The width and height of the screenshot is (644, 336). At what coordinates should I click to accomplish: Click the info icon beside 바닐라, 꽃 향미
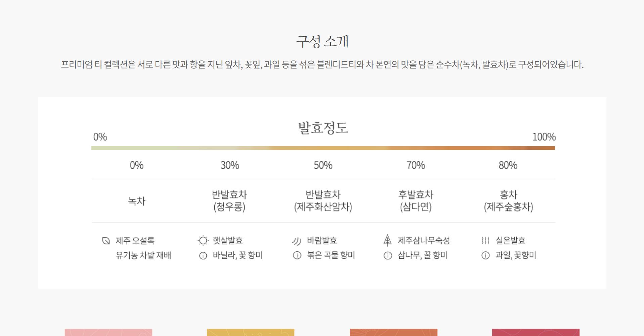(203, 256)
